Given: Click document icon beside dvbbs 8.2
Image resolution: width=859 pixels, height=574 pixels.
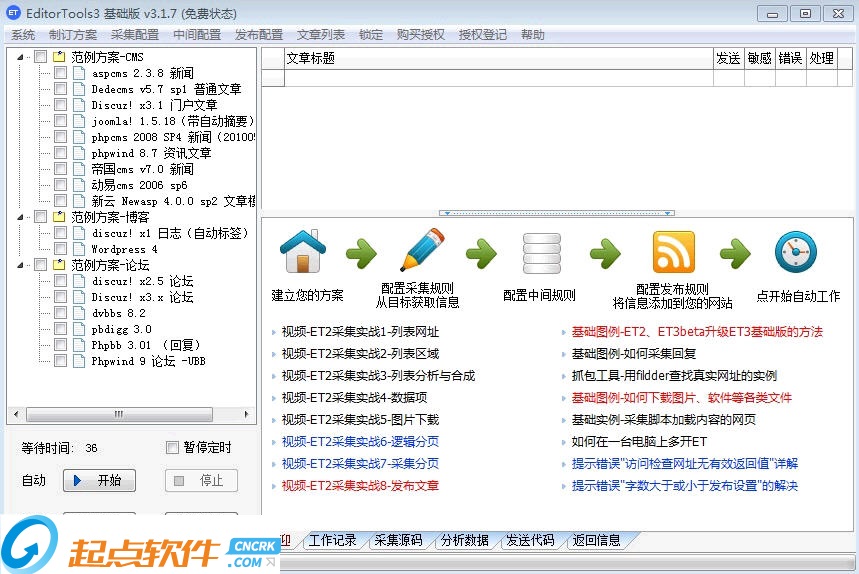Looking at the screenshot, I should tap(79, 313).
